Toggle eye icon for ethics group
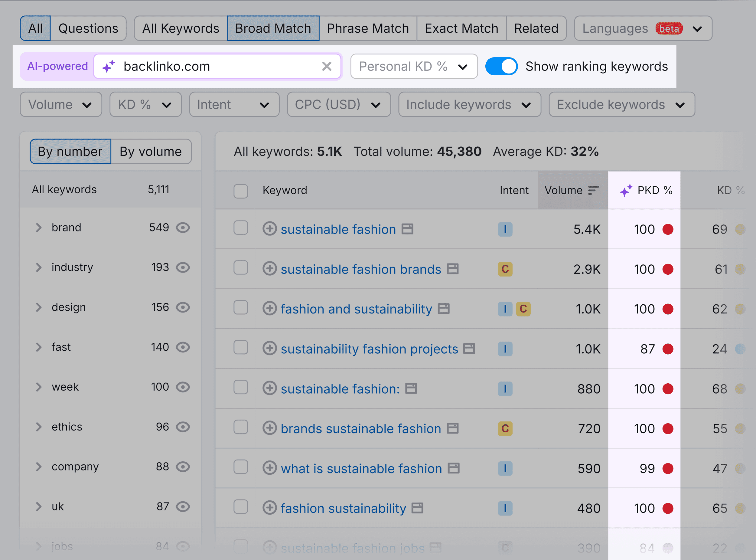This screenshot has width=756, height=560. pyautogui.click(x=183, y=427)
